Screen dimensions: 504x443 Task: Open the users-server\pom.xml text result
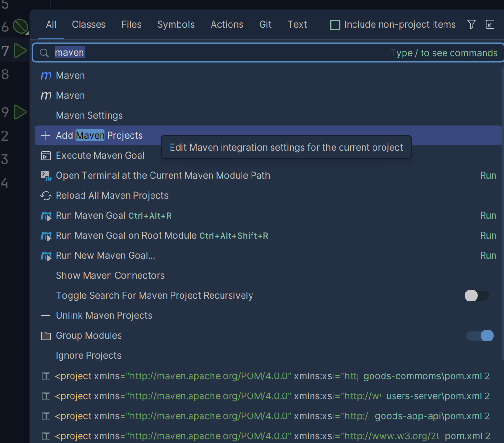click(268, 396)
